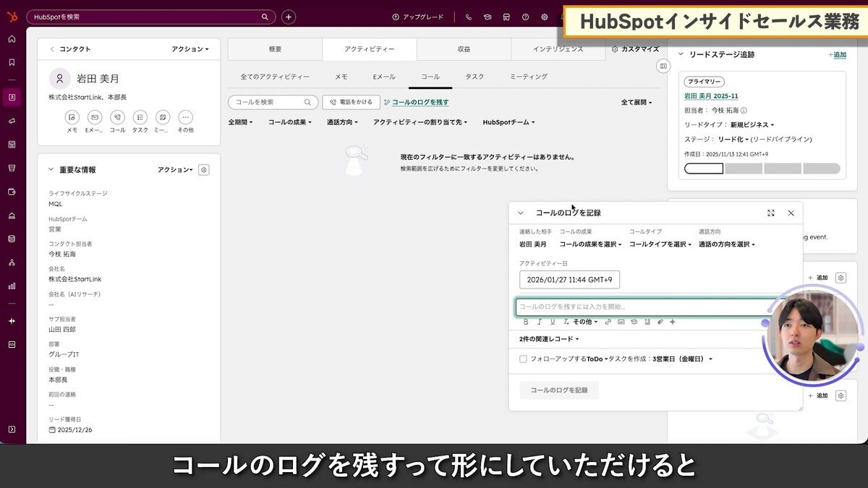
Task: Click the AI assistant sparkle icon in the editor toolbar
Action: [672, 322]
